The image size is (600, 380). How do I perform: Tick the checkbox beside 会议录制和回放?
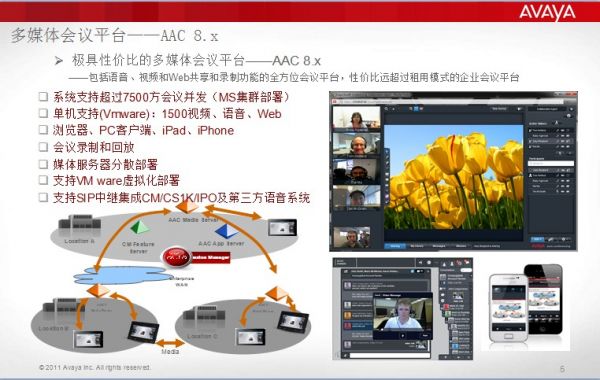click(43, 147)
